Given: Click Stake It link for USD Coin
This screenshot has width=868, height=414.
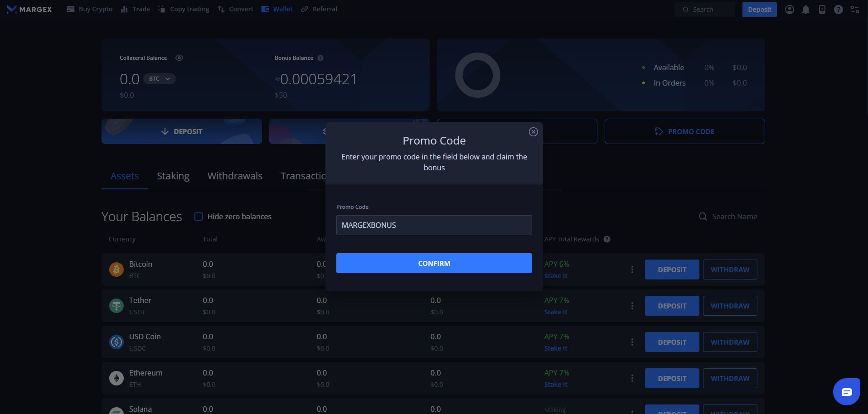Looking at the screenshot, I should [x=556, y=348].
